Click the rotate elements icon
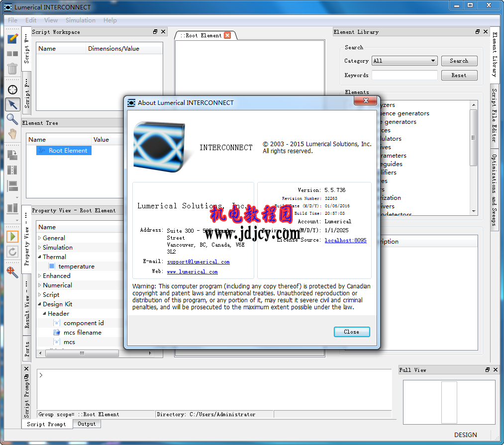Image resolution: width=504 pixels, height=445 pixels. tap(12, 155)
